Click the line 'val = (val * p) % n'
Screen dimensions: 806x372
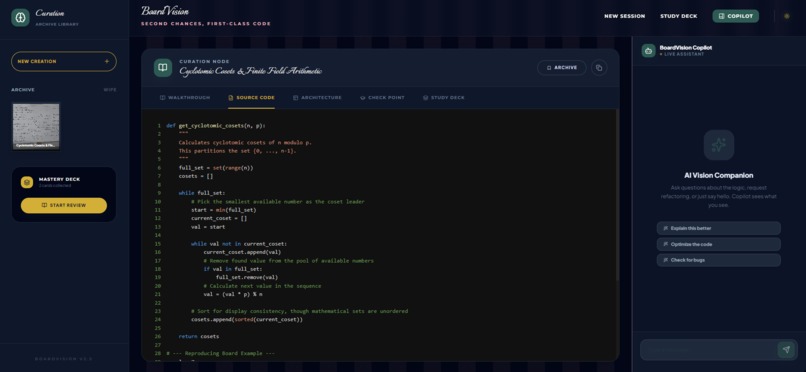(x=234, y=294)
